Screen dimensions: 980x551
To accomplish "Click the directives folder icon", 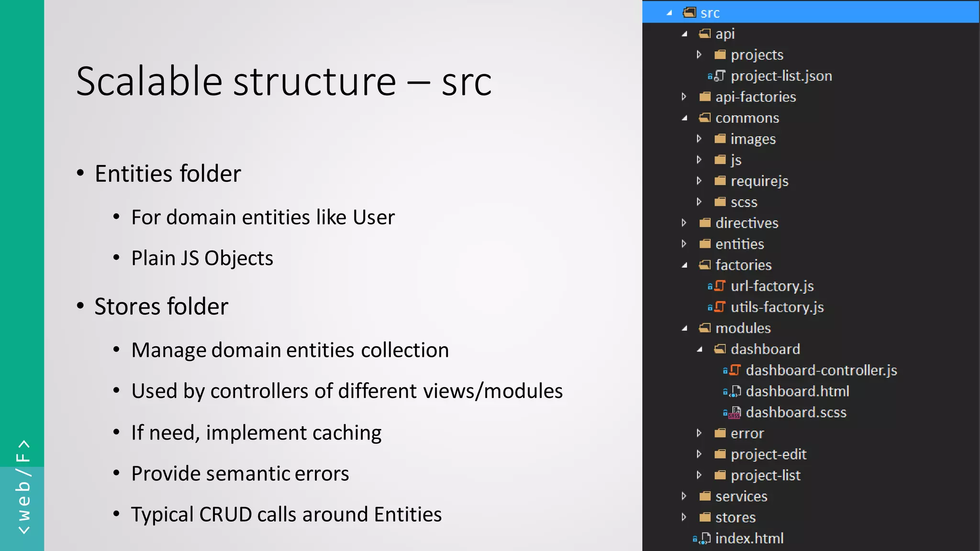I will click(x=705, y=223).
